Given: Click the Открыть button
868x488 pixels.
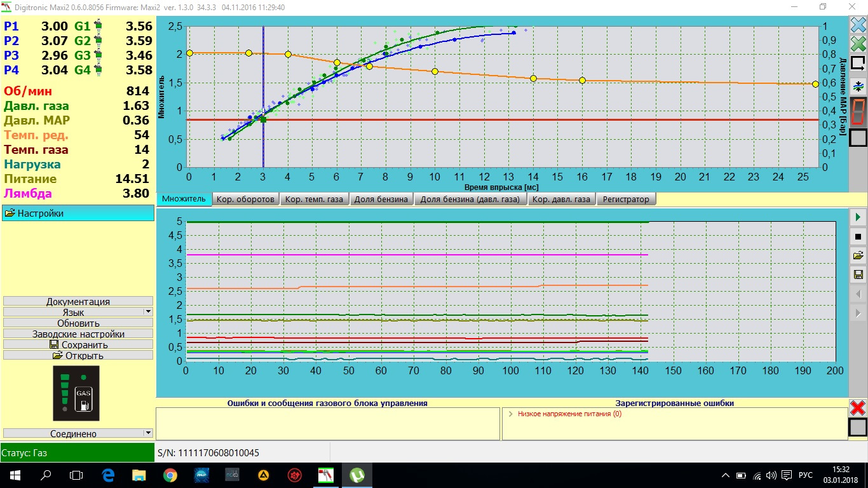Looking at the screenshot, I should tap(78, 355).
